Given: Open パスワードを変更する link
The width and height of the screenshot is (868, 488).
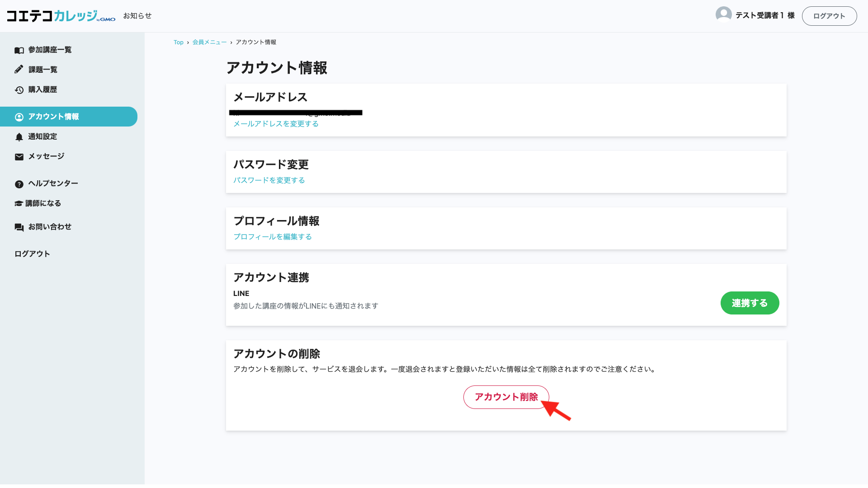Looking at the screenshot, I should 269,180.
